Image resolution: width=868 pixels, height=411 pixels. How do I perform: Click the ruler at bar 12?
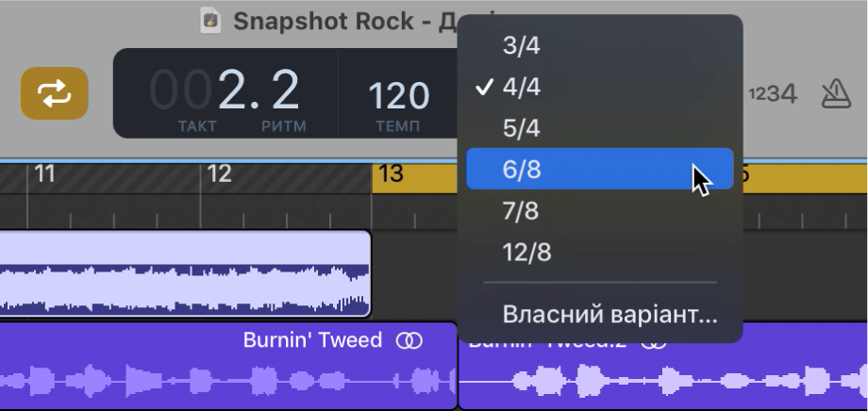(219, 174)
